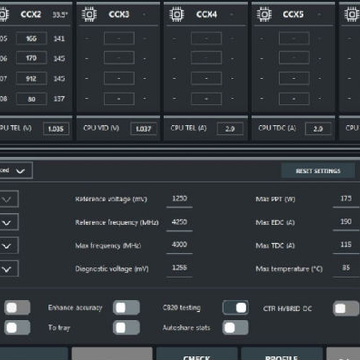The image size is (360, 360).
Task: Click the CCX4 heading text
Action: pyautogui.click(x=207, y=15)
